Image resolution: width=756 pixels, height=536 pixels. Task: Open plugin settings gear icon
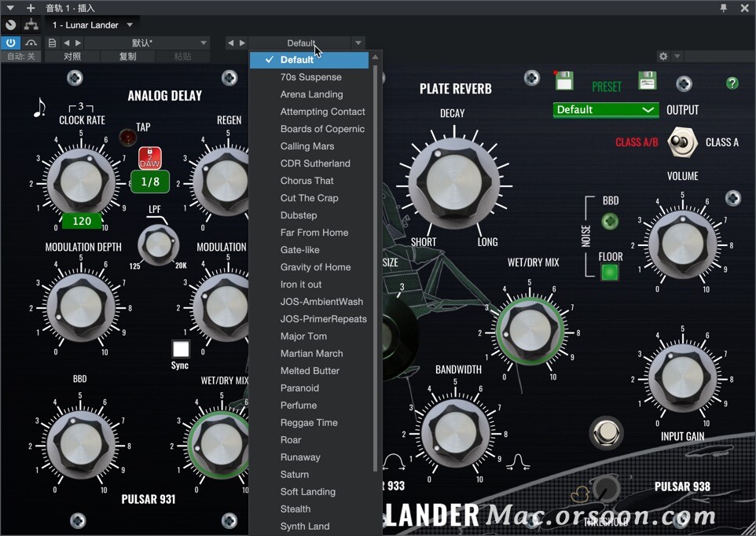663,57
